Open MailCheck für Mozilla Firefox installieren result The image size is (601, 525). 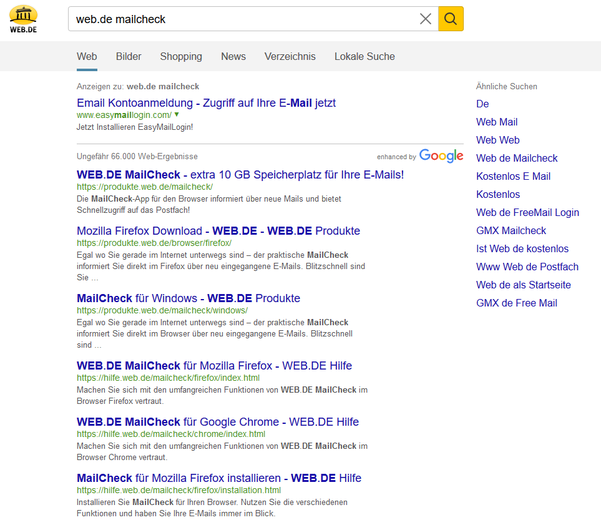coord(219,478)
